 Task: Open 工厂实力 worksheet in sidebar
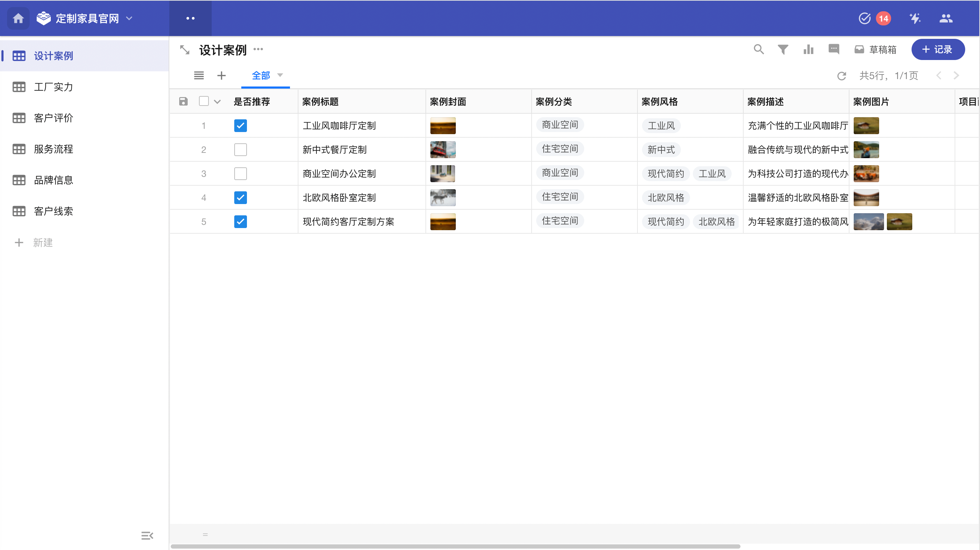[x=53, y=87]
